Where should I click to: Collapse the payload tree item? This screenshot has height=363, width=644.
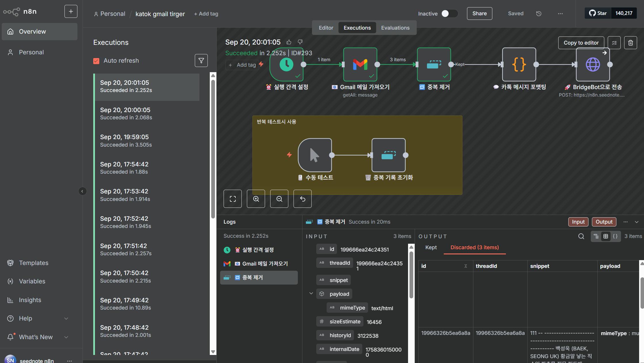311,294
